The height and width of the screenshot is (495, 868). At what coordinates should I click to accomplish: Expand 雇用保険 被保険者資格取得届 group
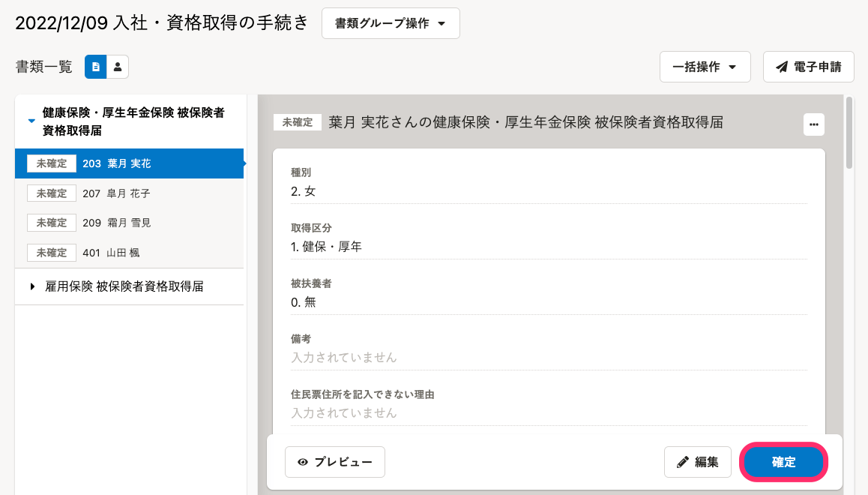[33, 286]
